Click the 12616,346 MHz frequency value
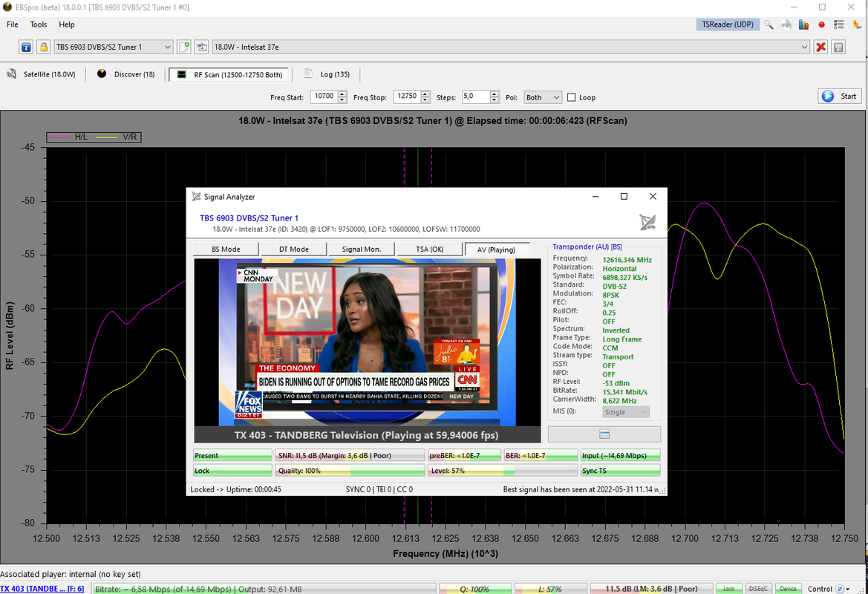This screenshot has height=594, width=868. pyautogui.click(x=627, y=260)
